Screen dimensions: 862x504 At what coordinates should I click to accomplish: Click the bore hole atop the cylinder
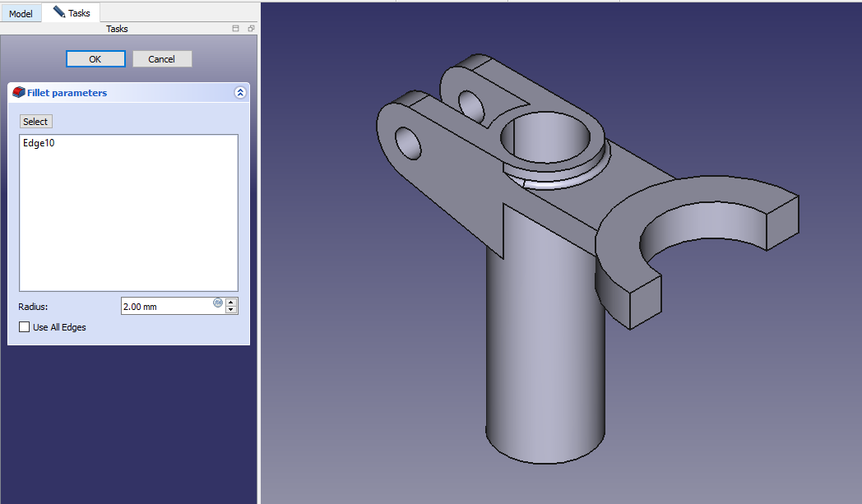pos(545,137)
